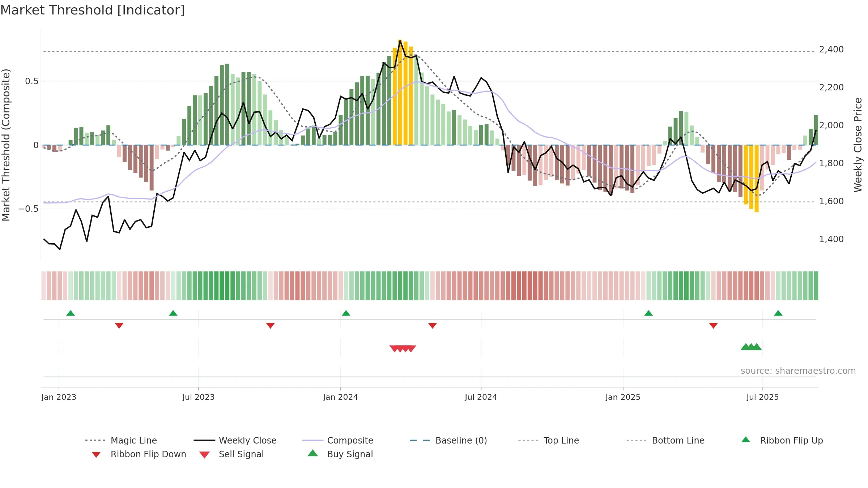The width and height of the screenshot is (868, 488).
Task: Toggle the Sell Signal legend entry
Action: click(x=231, y=454)
